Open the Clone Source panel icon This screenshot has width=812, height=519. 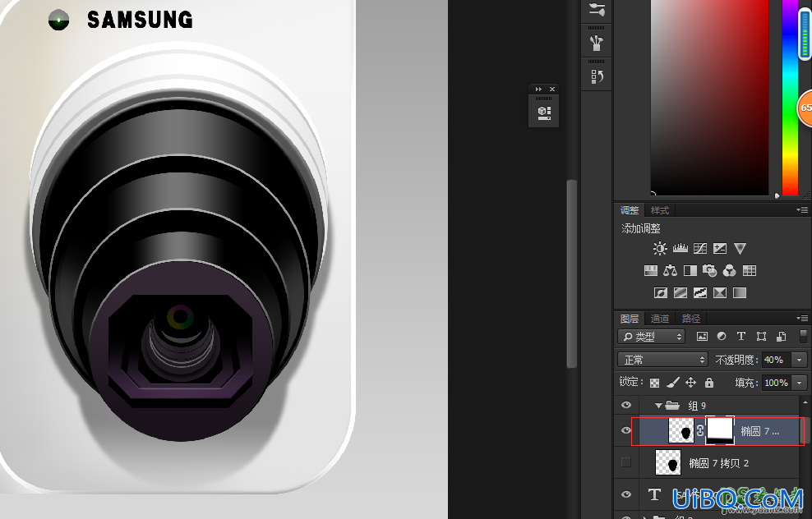(597, 76)
